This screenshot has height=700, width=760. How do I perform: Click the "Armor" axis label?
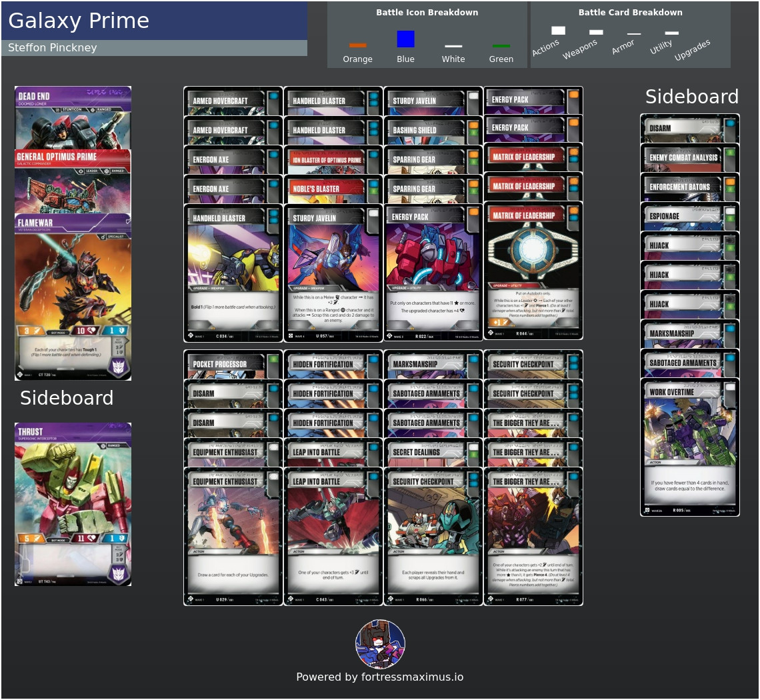coord(623,47)
